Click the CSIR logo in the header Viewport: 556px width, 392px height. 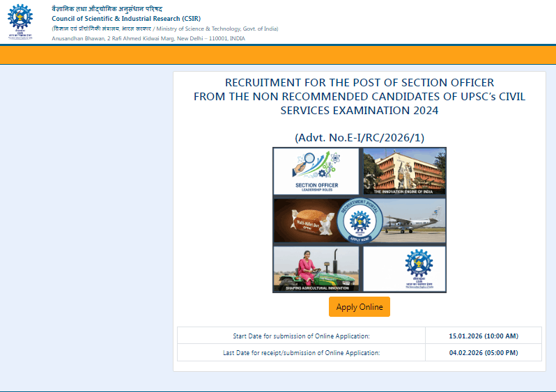coord(20,22)
